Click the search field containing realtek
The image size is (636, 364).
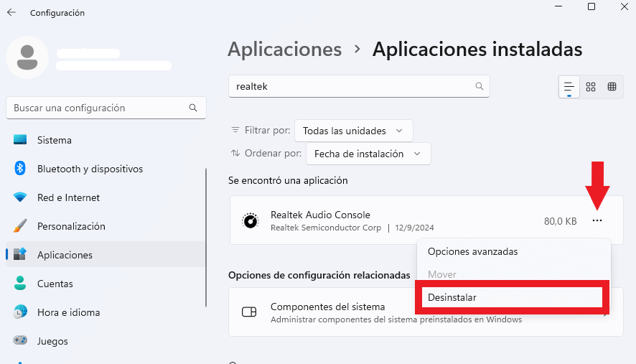pyautogui.click(x=359, y=86)
